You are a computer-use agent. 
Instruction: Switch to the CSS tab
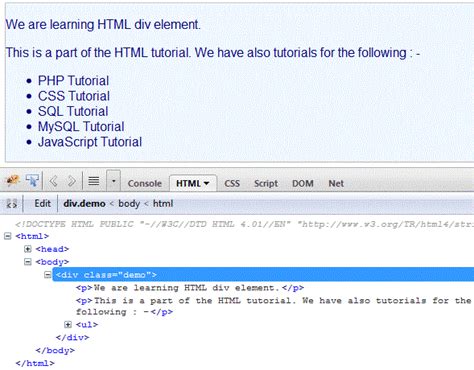(232, 183)
